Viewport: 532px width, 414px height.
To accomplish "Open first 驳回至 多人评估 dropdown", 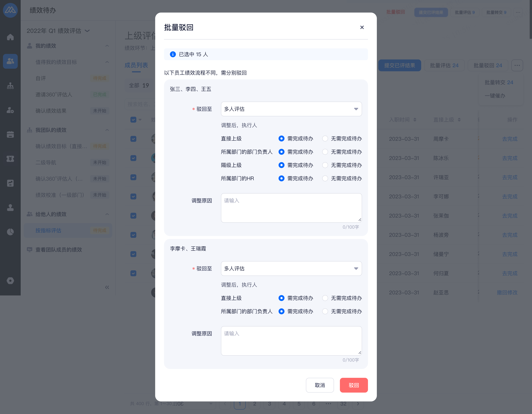I will click(291, 109).
